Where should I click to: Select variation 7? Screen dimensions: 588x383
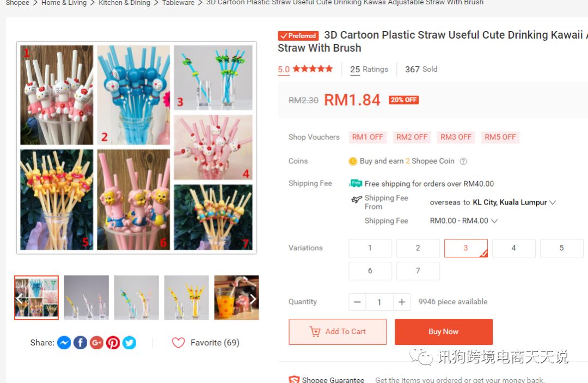(x=418, y=271)
